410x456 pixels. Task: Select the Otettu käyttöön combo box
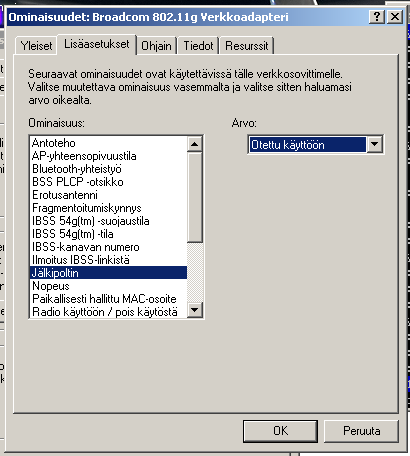click(316, 145)
